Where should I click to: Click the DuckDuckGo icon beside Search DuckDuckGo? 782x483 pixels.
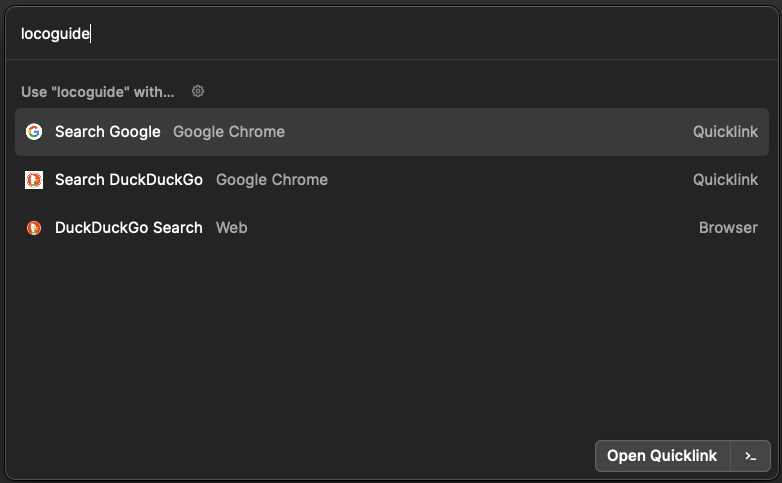tap(34, 180)
